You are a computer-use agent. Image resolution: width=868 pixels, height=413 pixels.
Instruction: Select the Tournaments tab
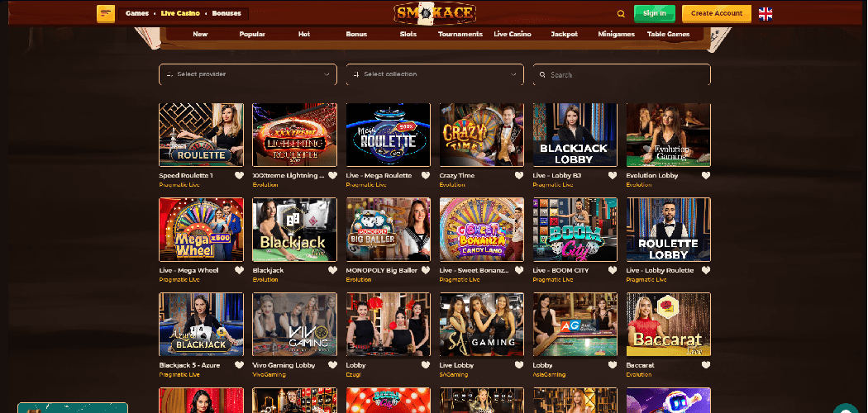pyautogui.click(x=460, y=35)
